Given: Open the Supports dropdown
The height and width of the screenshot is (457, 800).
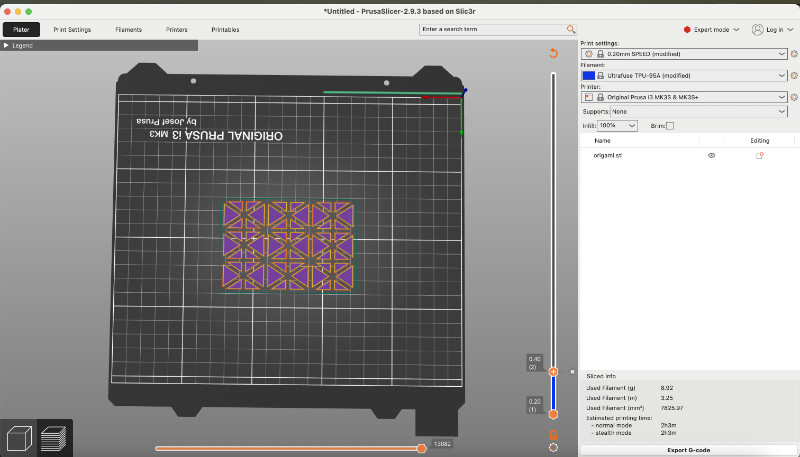Looking at the screenshot, I should tap(695, 111).
